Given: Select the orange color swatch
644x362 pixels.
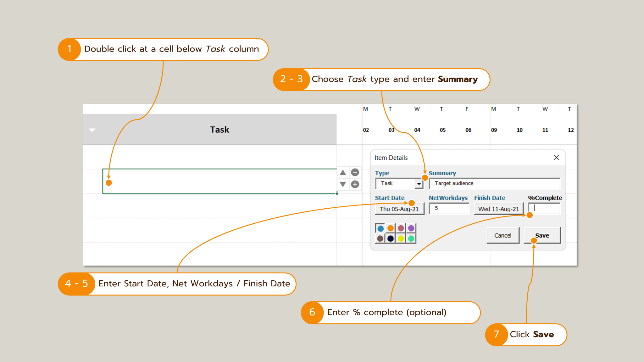Looking at the screenshot, I should [x=391, y=228].
